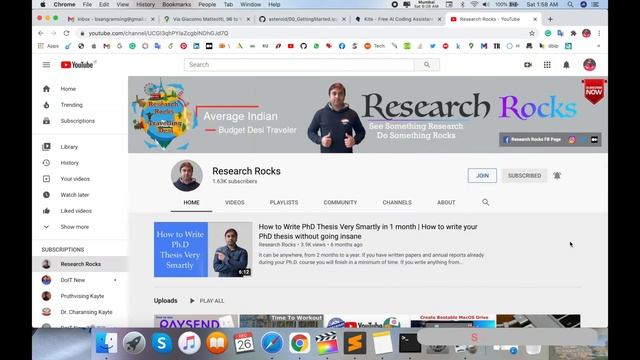Viewport: 640px width, 360px height.
Task: Select the channel HOME tab
Action: click(191, 202)
